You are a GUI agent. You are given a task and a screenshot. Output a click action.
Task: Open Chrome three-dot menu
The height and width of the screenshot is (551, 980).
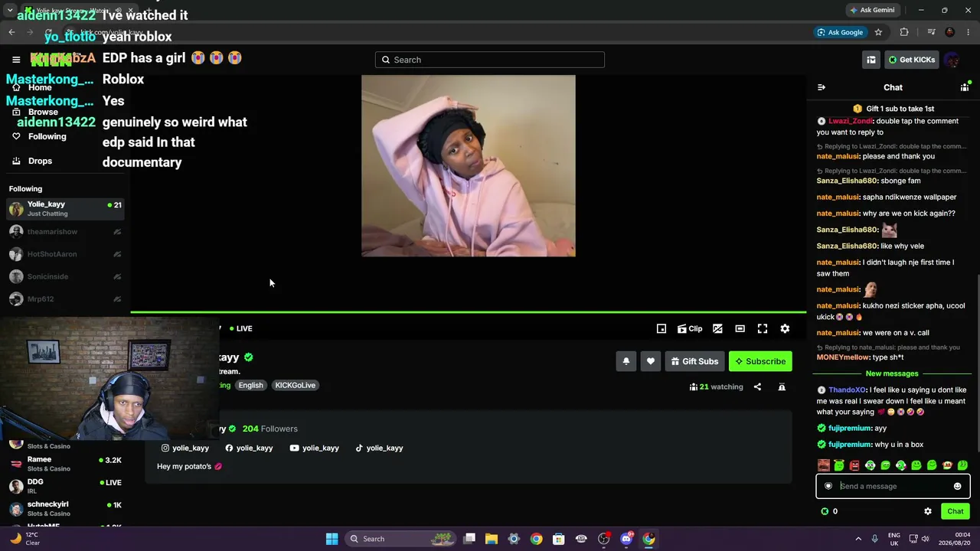tap(969, 32)
